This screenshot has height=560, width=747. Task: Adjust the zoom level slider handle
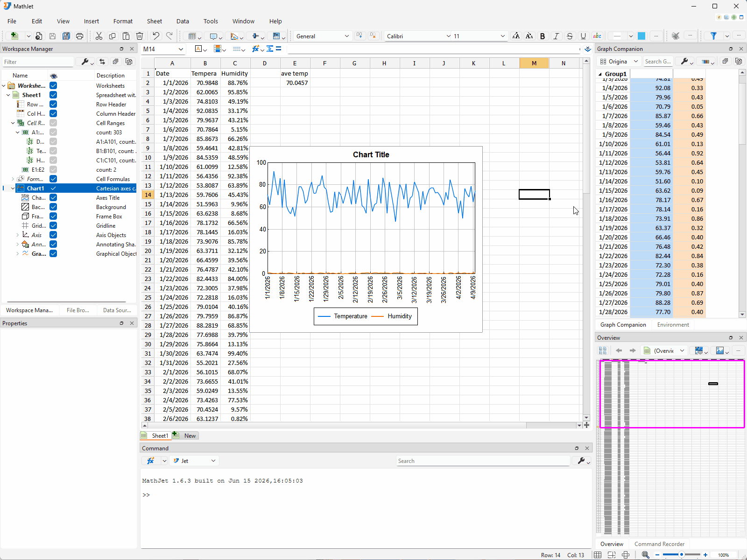(682, 555)
